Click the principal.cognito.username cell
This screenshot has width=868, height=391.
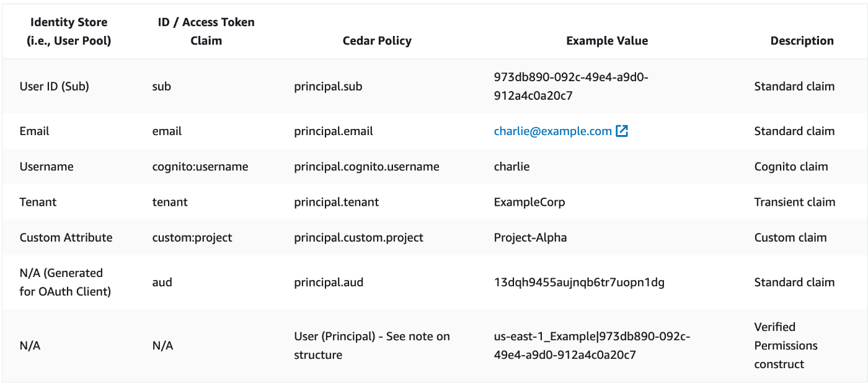coord(366,167)
